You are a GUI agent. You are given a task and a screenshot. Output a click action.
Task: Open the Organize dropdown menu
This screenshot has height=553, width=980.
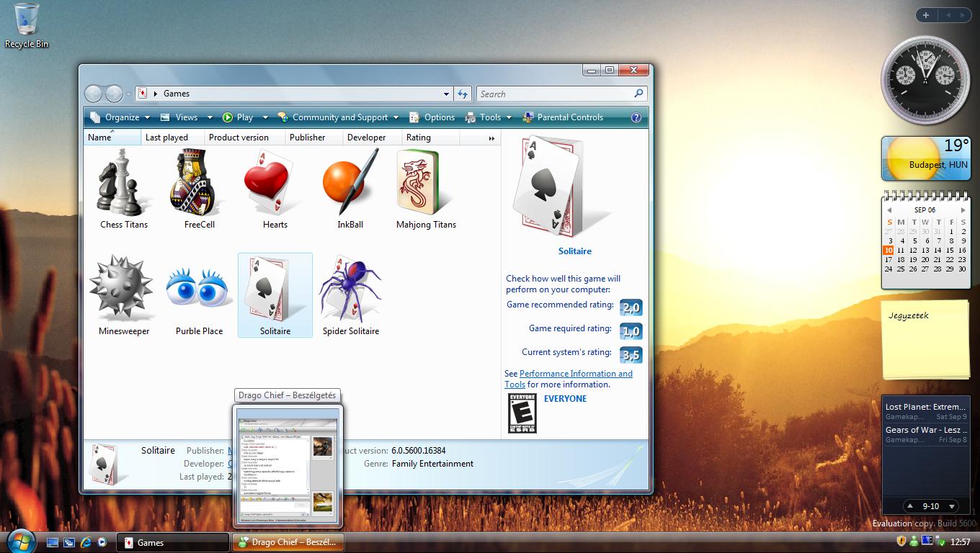[x=120, y=117]
